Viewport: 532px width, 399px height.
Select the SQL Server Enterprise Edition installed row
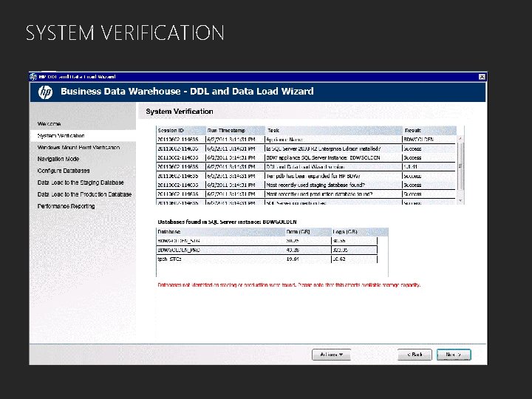[306, 149]
